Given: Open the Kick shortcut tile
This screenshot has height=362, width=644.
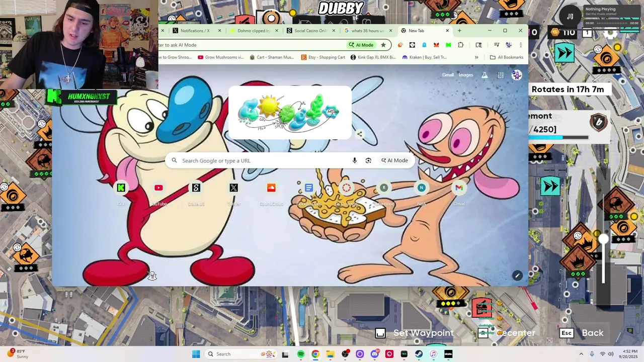Looking at the screenshot, I should 121,194.
